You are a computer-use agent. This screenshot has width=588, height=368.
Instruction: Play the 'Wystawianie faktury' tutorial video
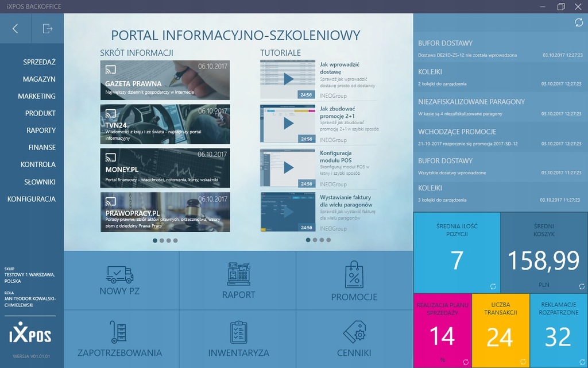coord(288,212)
